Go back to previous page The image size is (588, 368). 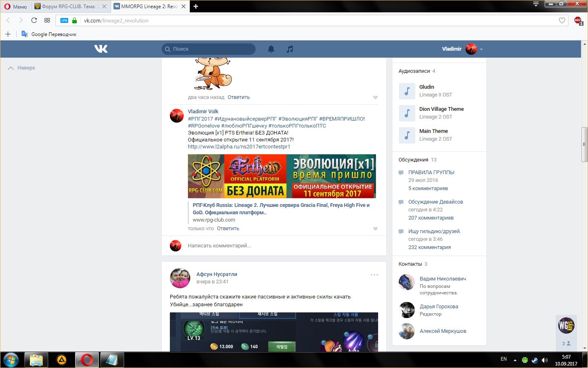click(8, 20)
